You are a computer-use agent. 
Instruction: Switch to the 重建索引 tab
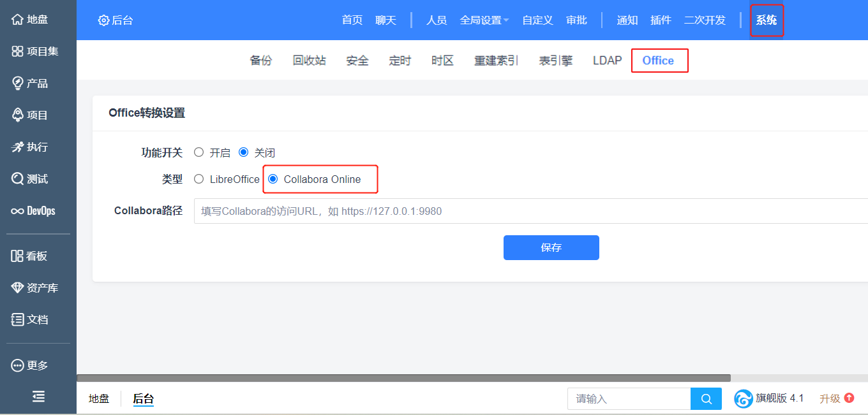(496, 61)
